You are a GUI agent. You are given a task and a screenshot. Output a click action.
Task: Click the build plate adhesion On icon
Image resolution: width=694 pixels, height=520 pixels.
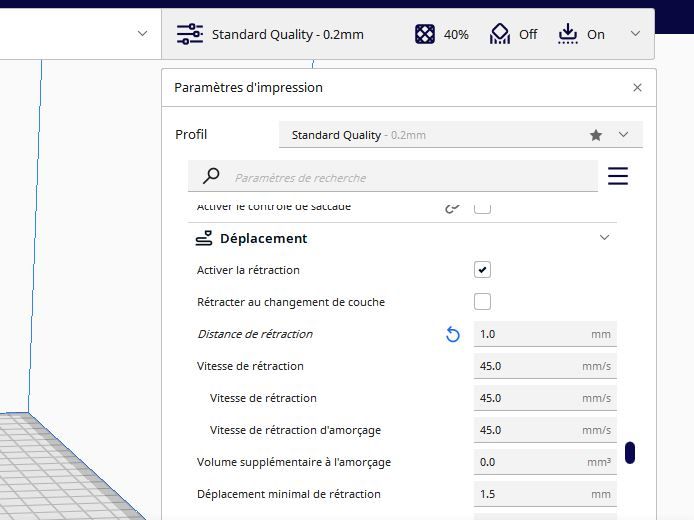click(568, 34)
